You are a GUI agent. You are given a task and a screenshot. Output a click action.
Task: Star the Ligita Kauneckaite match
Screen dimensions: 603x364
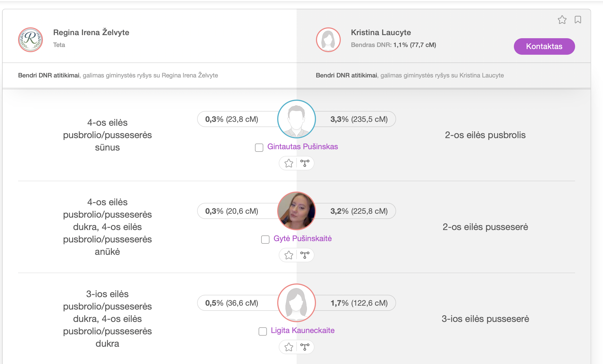(289, 347)
